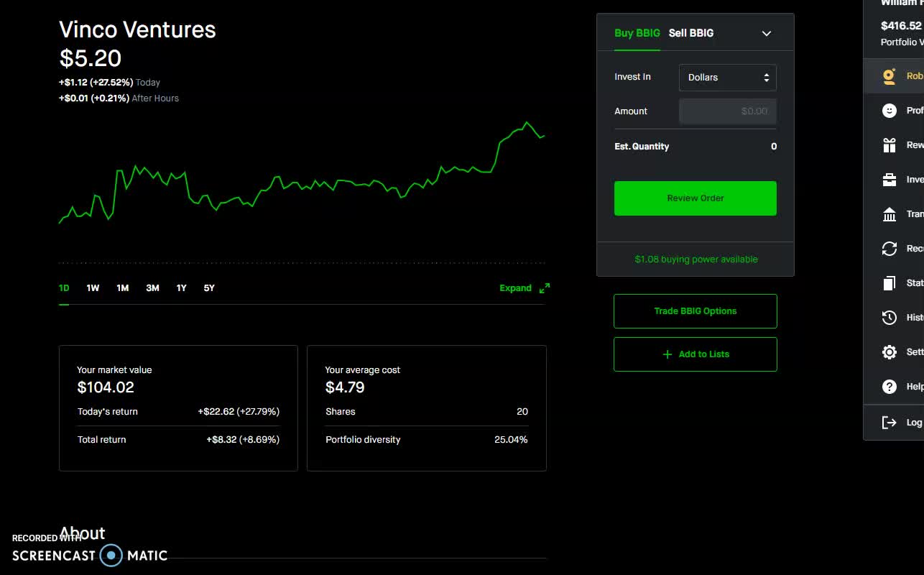
Task: Click the +$1.12 (+27.52%) Today change text
Action: tap(109, 83)
